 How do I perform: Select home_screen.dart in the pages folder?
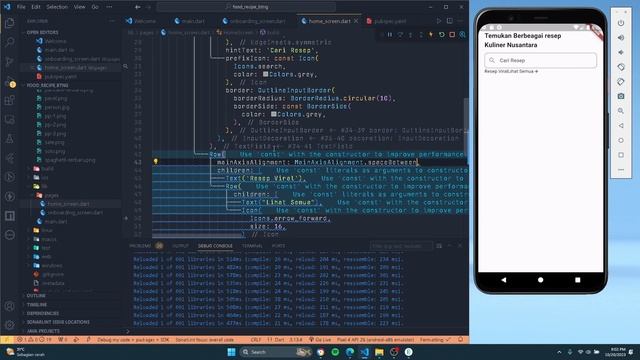pos(68,204)
